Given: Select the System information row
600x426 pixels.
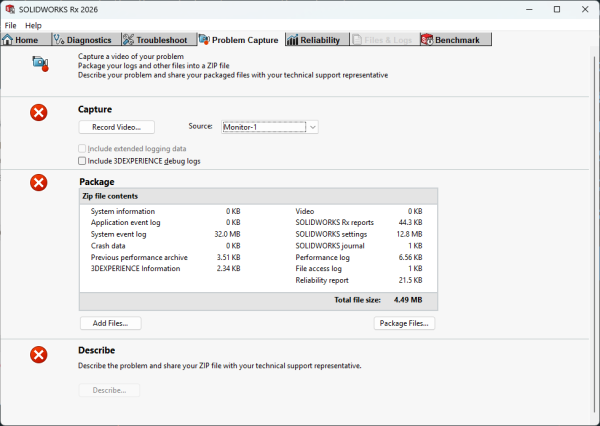Looking at the screenshot, I should [x=165, y=211].
